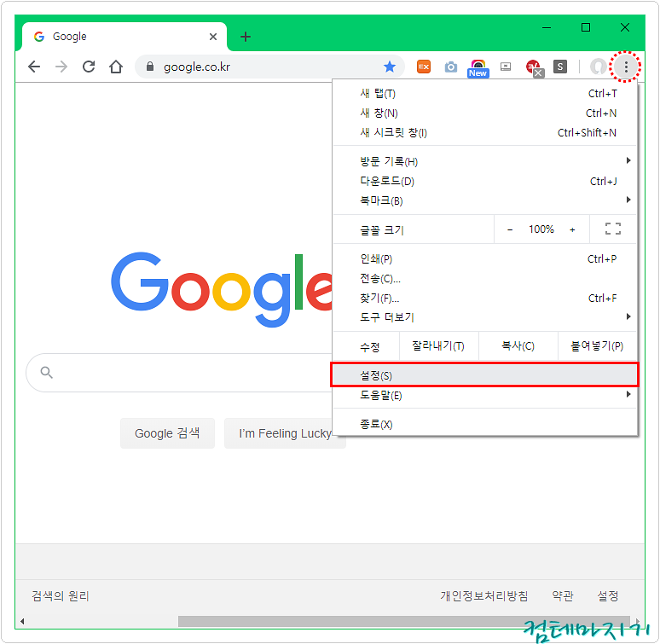The width and height of the screenshot is (660, 644).
Task: Click the Google 검색 button
Action: pos(167,433)
